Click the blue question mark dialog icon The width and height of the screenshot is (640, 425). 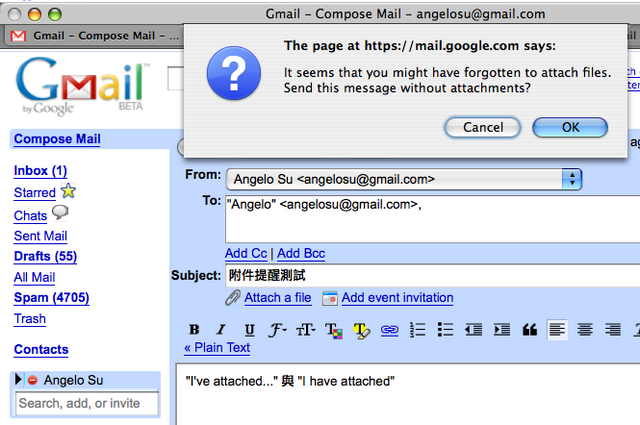[234, 73]
